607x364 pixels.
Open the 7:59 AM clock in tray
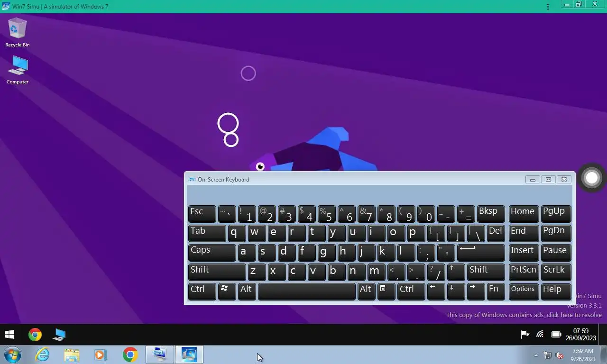click(583, 355)
